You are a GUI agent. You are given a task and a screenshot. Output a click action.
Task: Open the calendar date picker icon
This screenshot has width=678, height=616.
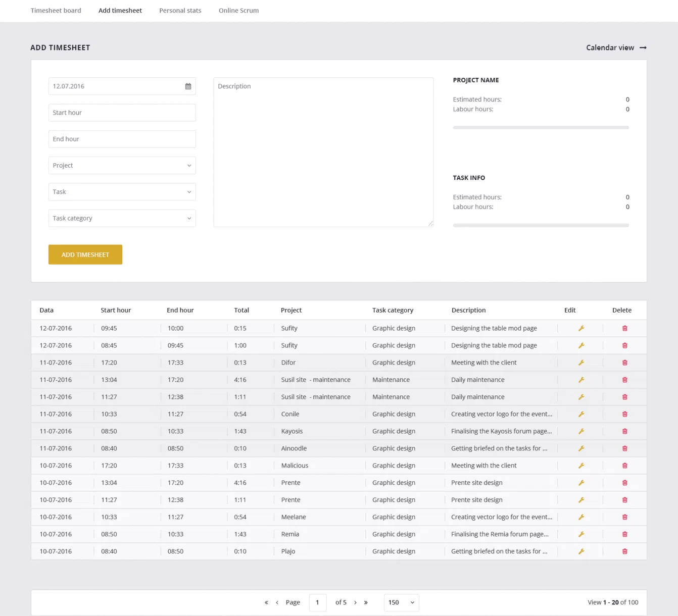coord(188,86)
